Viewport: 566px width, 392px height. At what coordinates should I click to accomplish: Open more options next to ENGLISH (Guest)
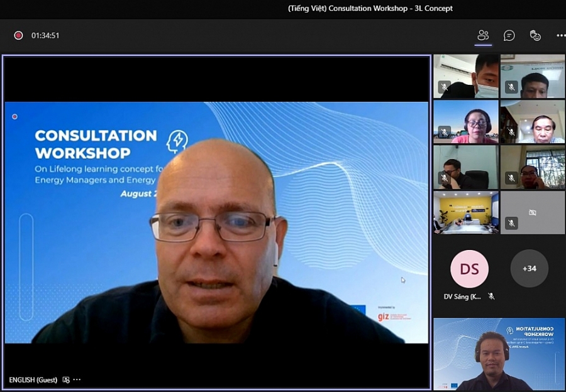[77, 380]
